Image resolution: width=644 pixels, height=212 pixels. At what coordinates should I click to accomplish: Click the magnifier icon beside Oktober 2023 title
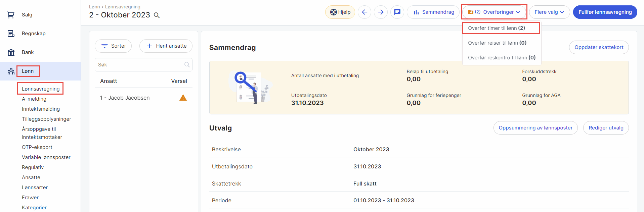(x=157, y=15)
